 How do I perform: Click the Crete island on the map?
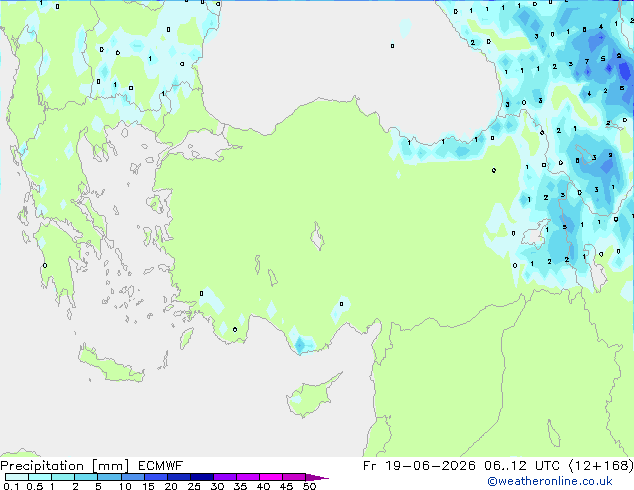tap(110, 365)
